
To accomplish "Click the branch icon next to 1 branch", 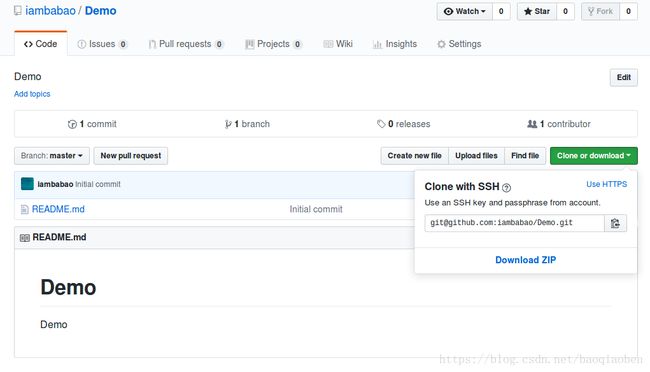I will pyautogui.click(x=228, y=124).
